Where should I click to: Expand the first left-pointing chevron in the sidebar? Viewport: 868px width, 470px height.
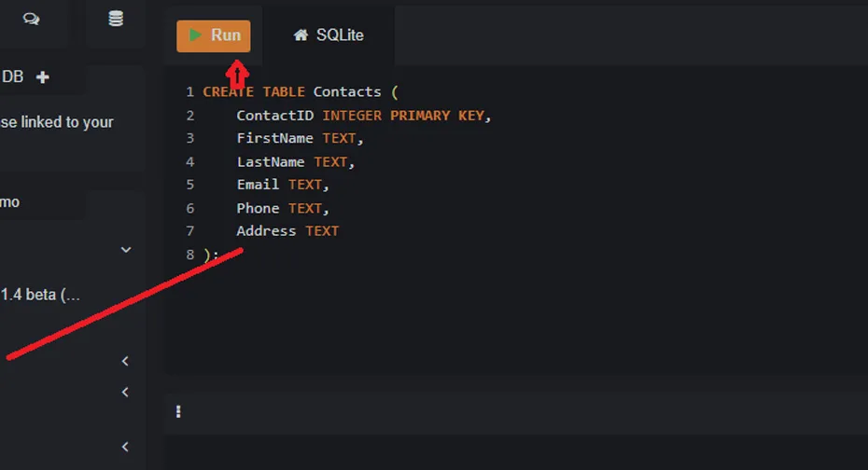[x=126, y=361]
